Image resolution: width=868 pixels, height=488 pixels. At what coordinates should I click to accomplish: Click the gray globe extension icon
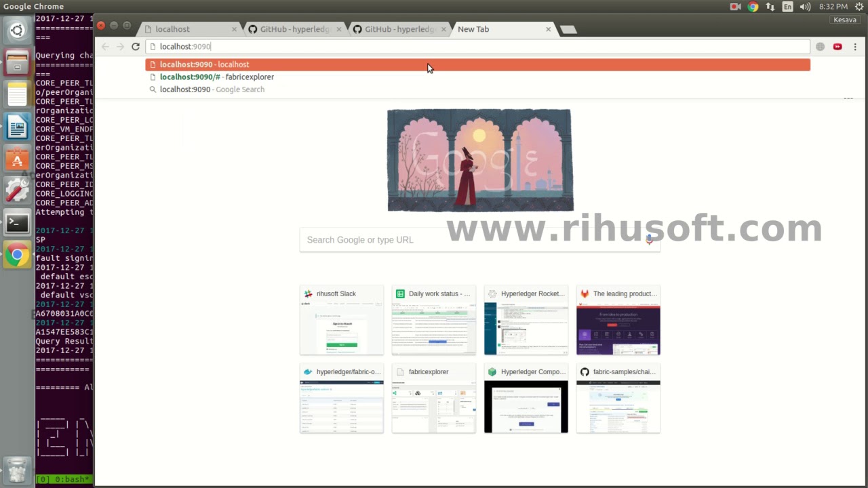coord(821,47)
